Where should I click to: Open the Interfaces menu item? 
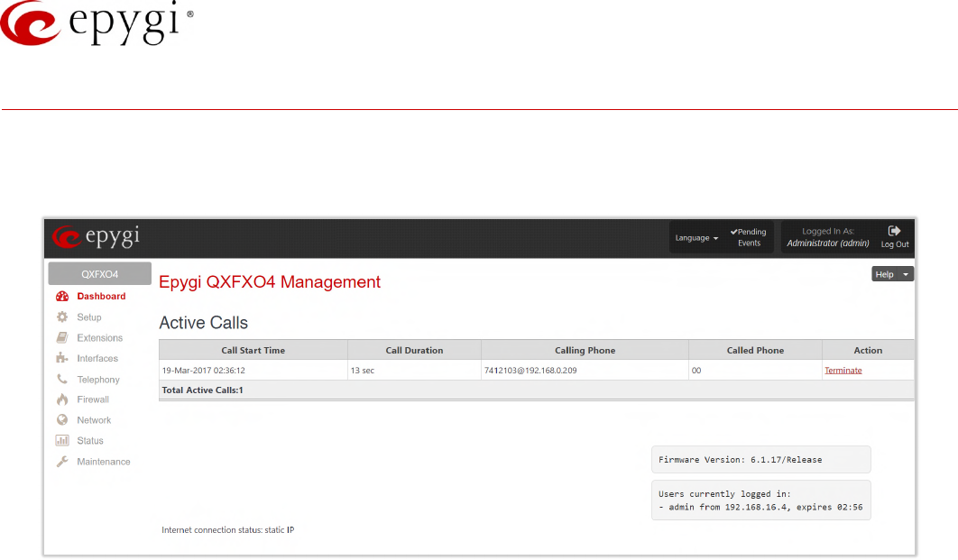pos(97,359)
